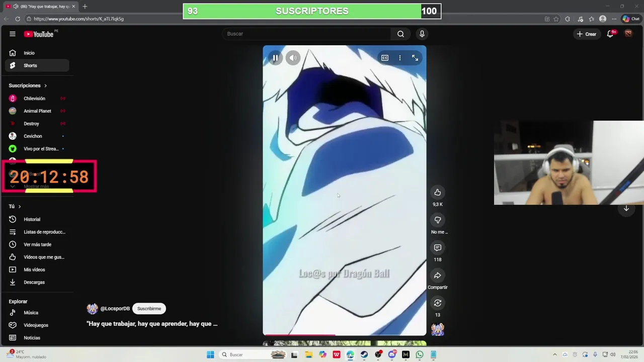Open browser settings and more menu
This screenshot has height=362, width=644.
coord(614,19)
